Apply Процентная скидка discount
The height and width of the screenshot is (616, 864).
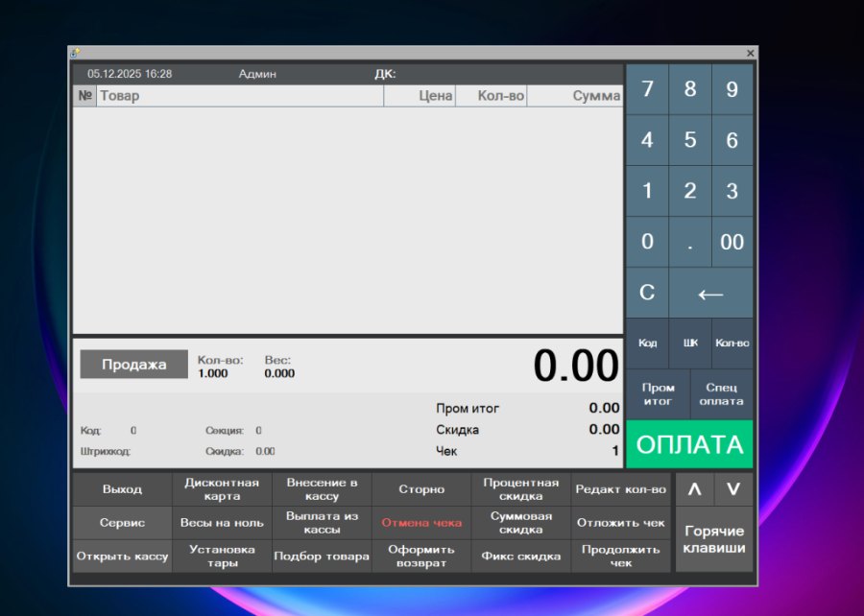(521, 489)
